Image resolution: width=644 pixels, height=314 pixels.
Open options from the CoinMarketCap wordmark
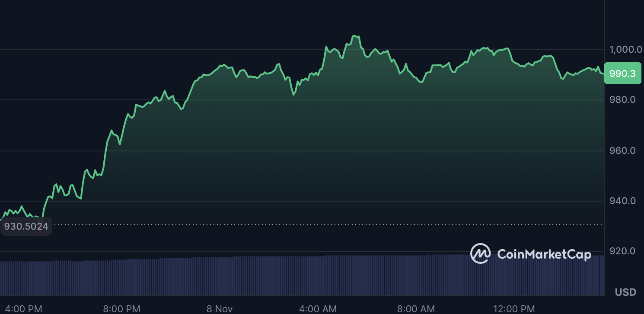click(x=544, y=255)
